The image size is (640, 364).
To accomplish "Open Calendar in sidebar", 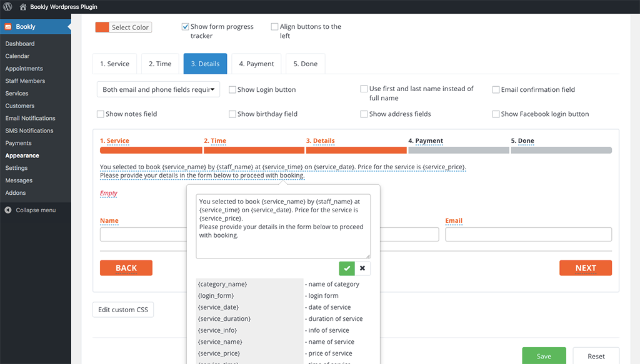I will [17, 56].
